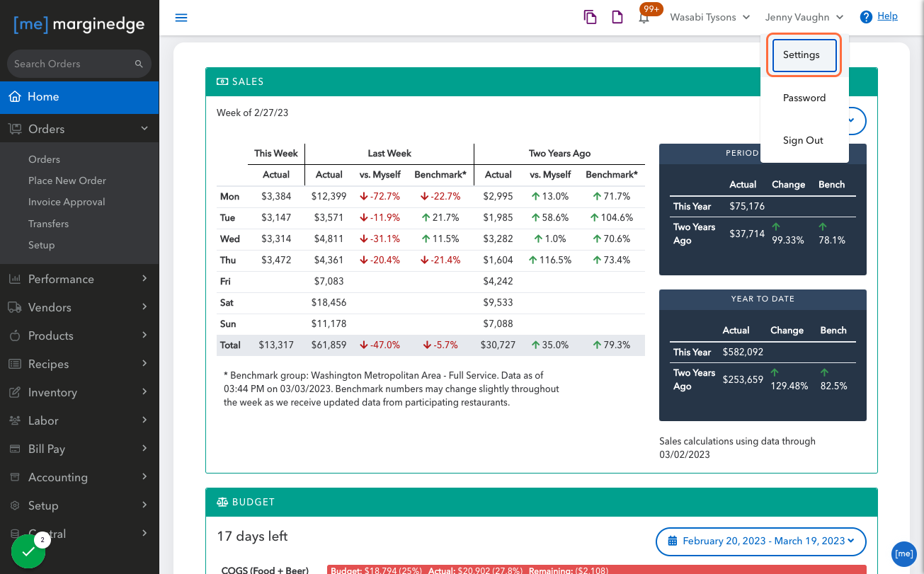Click the money icon in Sales header

[x=222, y=81]
